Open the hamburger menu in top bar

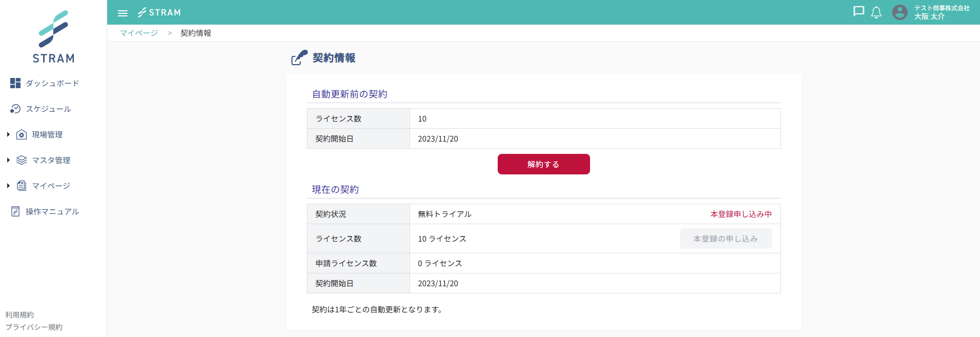(x=123, y=13)
